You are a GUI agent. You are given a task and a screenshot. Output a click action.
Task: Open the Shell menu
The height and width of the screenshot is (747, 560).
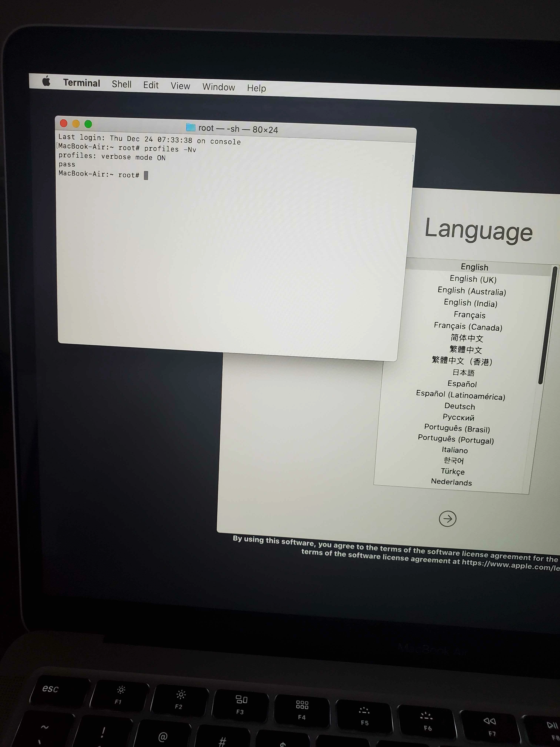121,84
